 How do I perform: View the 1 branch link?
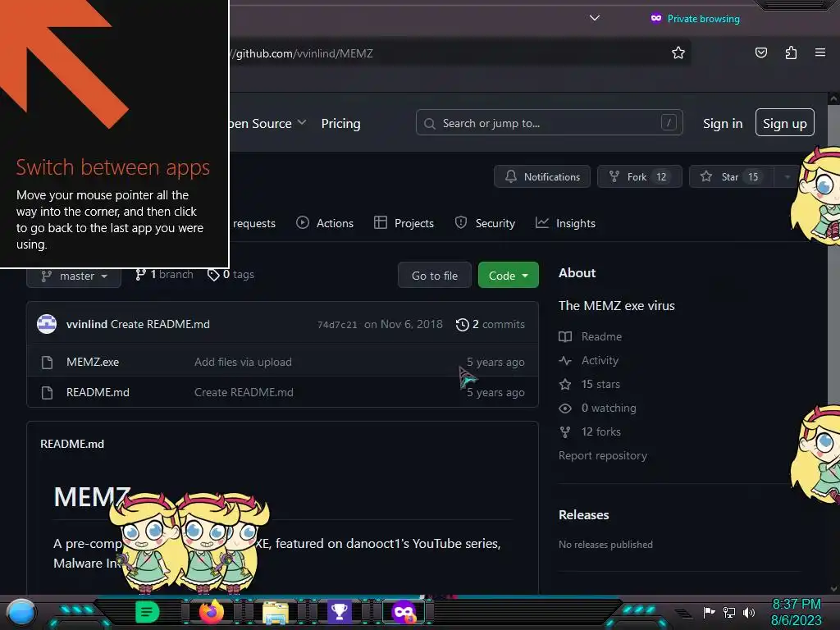click(x=164, y=274)
